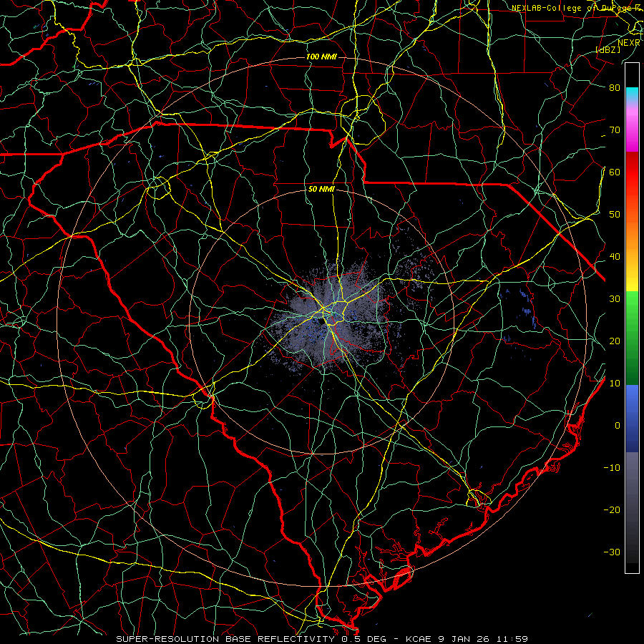Click the 20 value on the dBZ scale
Screen dimensions: 644x644
(615, 341)
